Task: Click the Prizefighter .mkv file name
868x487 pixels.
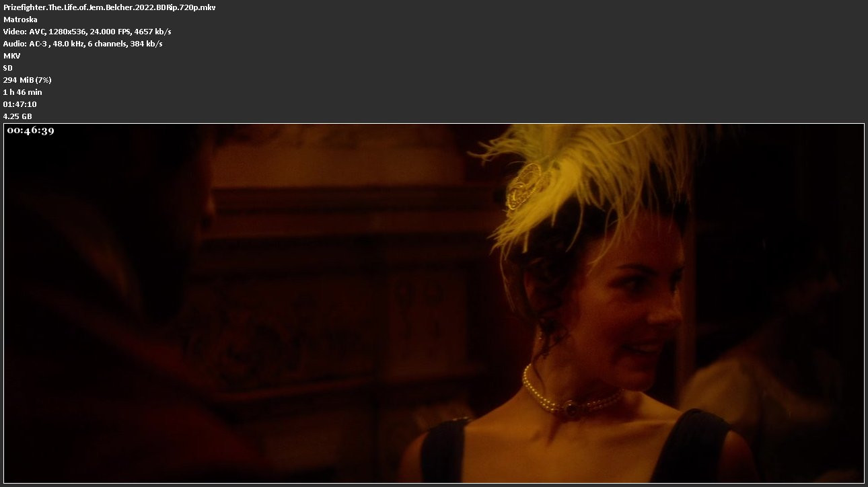Action: pyautogui.click(x=109, y=7)
